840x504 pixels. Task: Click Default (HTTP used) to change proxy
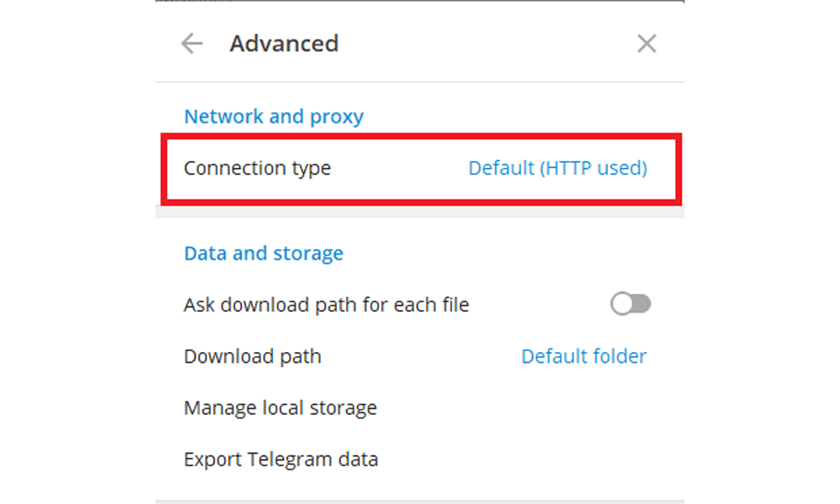pos(557,168)
